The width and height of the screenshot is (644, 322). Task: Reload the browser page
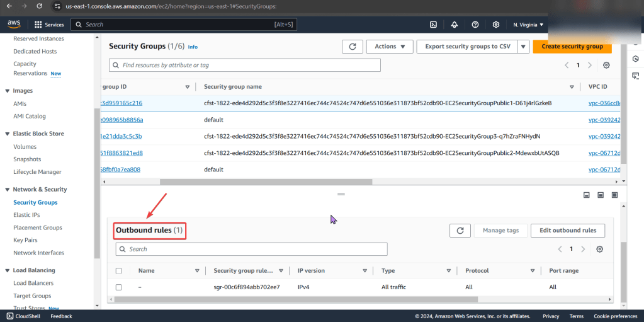40,6
